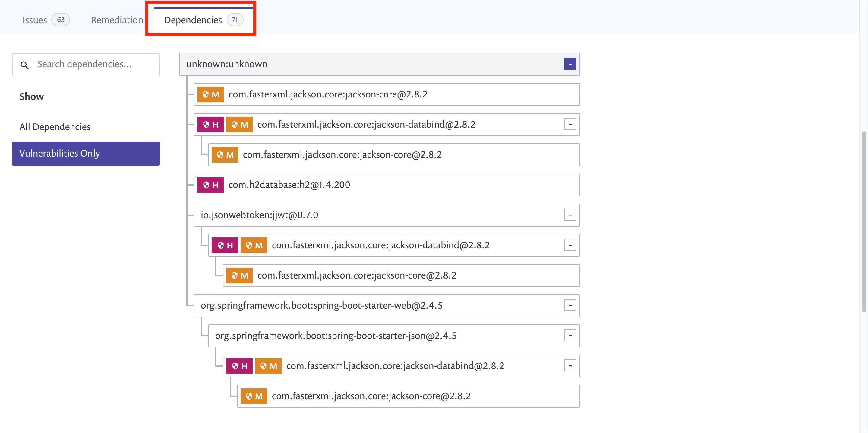
Task: Select jackson-core text under jjwt's databind
Action: [357, 275]
